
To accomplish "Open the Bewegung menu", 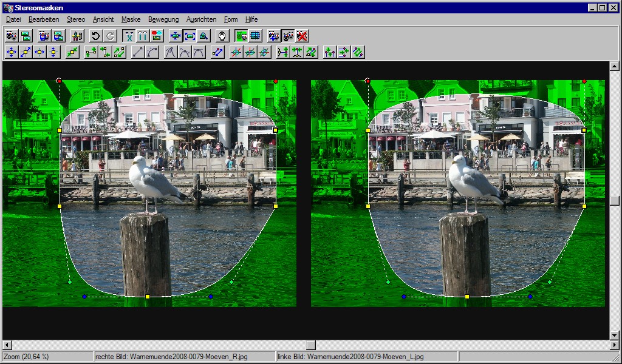I will (163, 19).
